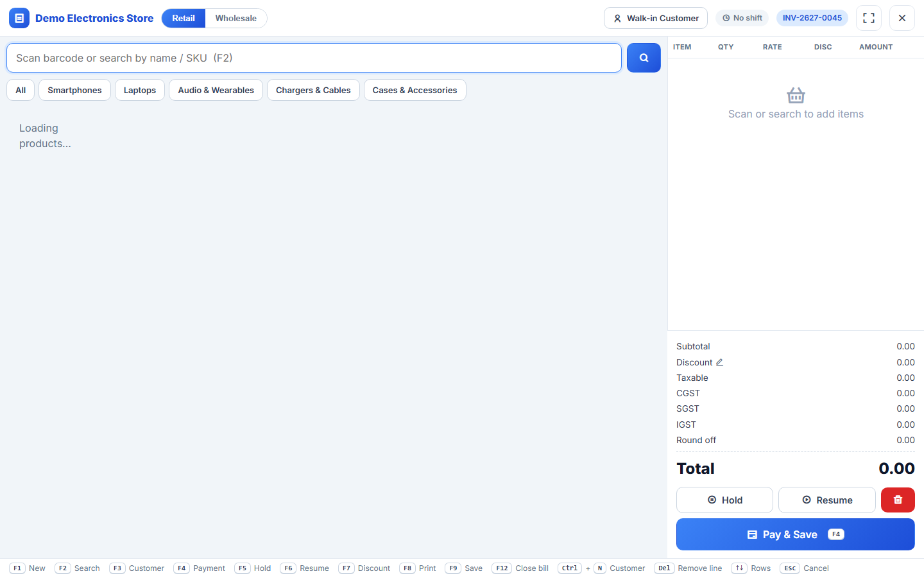The image size is (924, 578).
Task: Click the F2 Search shortcut hint
Action: (78, 568)
